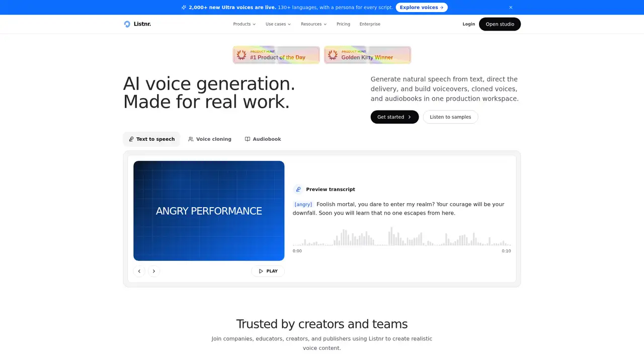Expand the Use cases dropdown menu

278,24
